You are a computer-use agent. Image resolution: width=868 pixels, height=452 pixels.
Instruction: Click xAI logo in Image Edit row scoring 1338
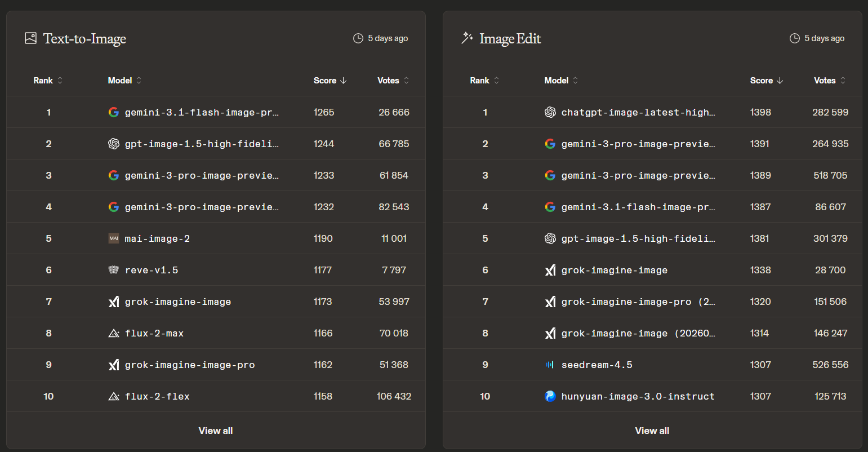[550, 270]
